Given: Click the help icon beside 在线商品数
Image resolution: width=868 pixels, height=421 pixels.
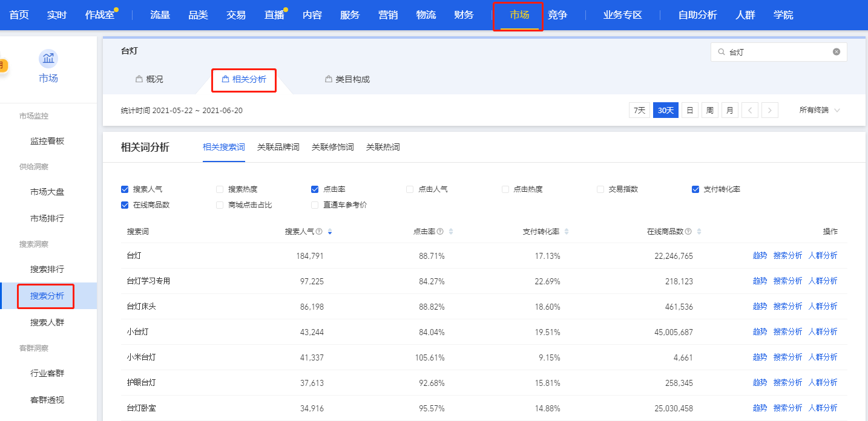Looking at the screenshot, I should (x=688, y=232).
